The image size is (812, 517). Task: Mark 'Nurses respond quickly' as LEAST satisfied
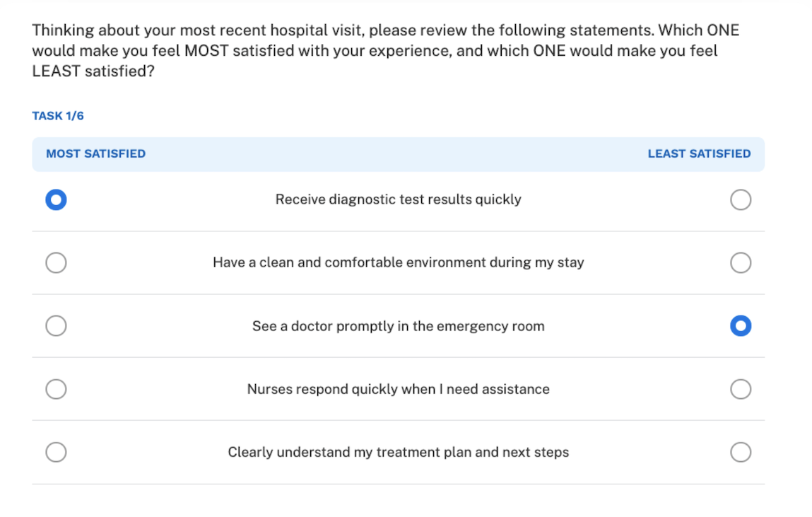(741, 389)
